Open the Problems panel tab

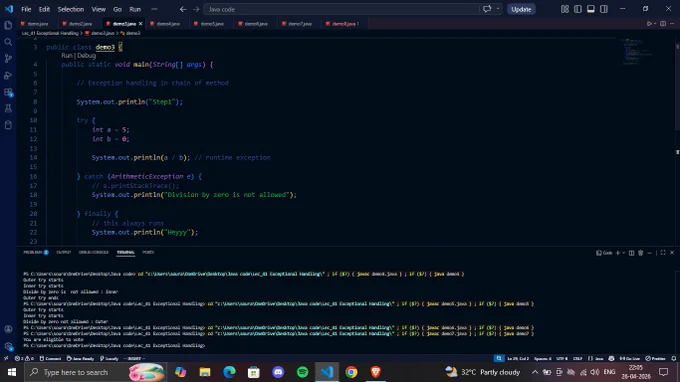pyautogui.click(x=36, y=252)
